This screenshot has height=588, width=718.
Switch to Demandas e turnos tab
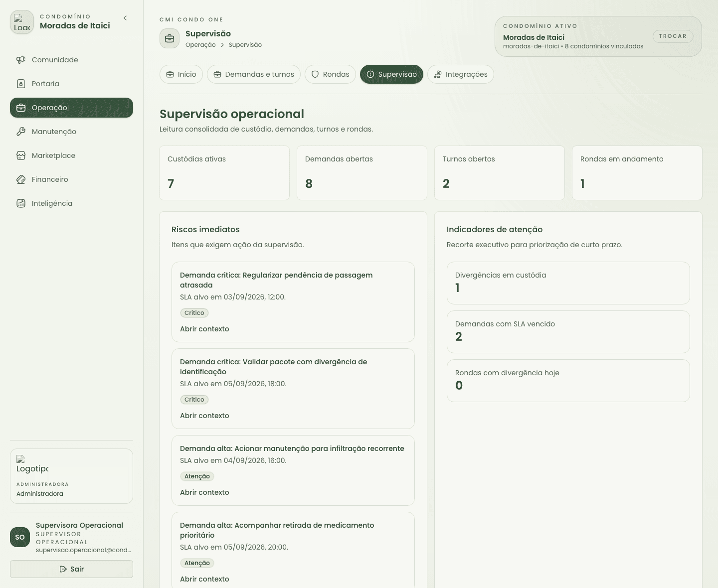coord(254,74)
